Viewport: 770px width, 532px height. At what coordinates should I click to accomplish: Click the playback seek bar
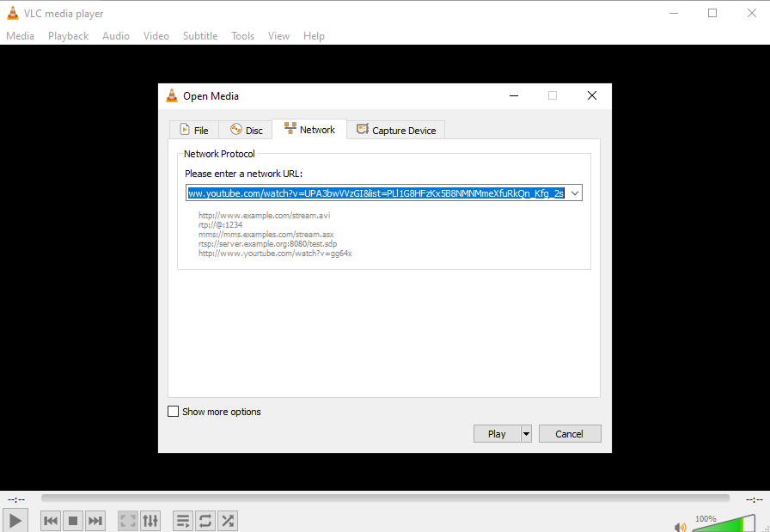[385, 498]
